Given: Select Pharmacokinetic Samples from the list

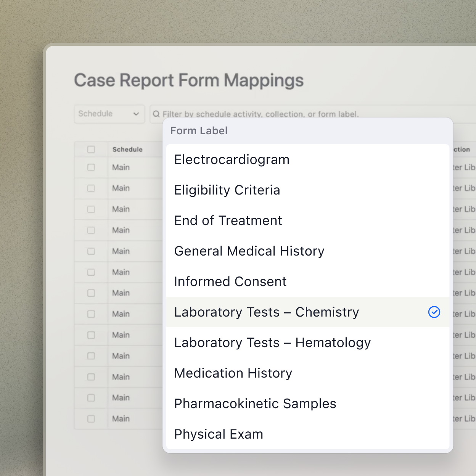Looking at the screenshot, I should [x=255, y=404].
